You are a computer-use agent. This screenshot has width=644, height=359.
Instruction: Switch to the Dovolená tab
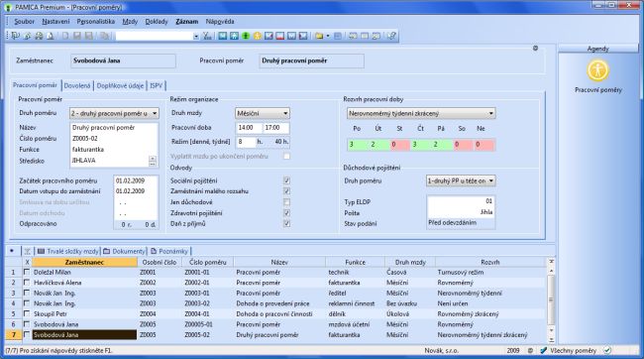click(77, 85)
